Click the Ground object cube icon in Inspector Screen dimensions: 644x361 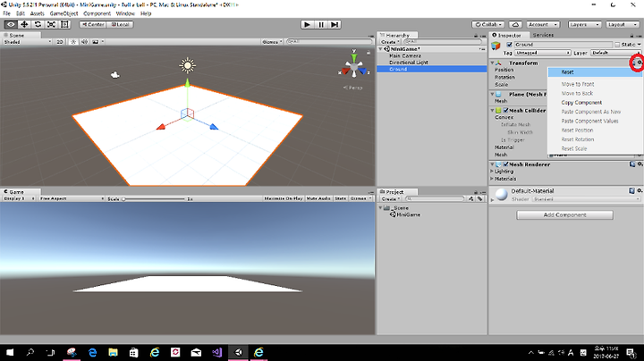pos(496,45)
